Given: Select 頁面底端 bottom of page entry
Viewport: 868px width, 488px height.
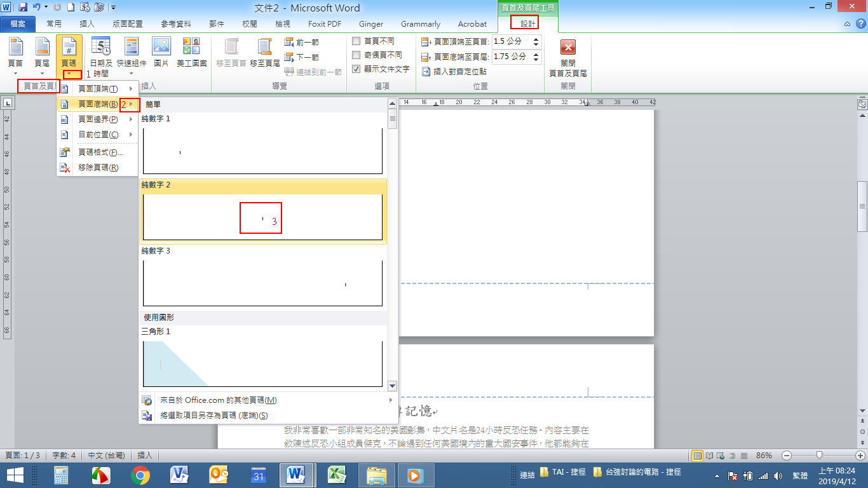Looking at the screenshot, I should pyautogui.click(x=97, y=104).
